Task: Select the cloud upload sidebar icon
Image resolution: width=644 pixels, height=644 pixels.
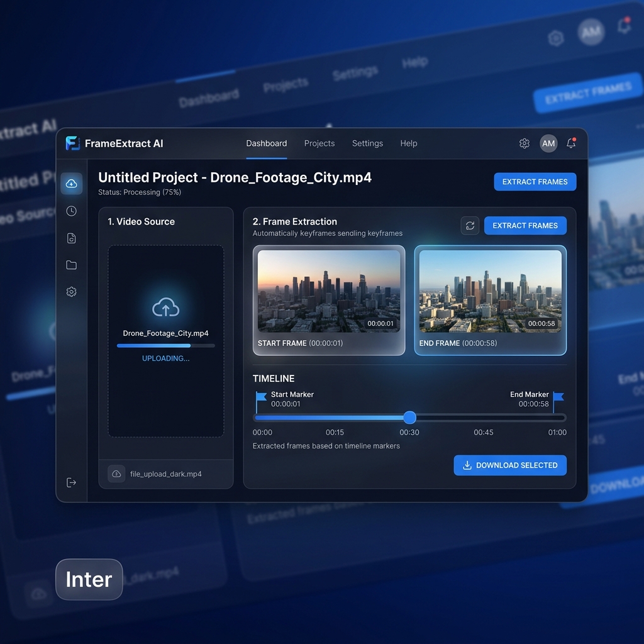Action: click(72, 183)
